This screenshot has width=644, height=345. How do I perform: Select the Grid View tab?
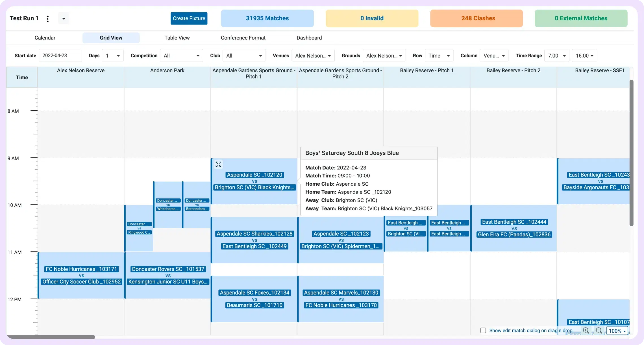(111, 38)
